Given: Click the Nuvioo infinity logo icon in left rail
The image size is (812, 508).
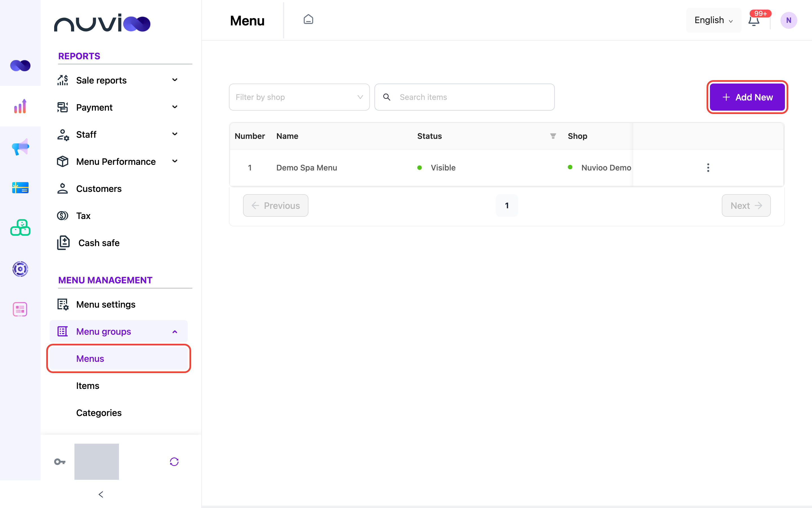Looking at the screenshot, I should tap(20, 65).
